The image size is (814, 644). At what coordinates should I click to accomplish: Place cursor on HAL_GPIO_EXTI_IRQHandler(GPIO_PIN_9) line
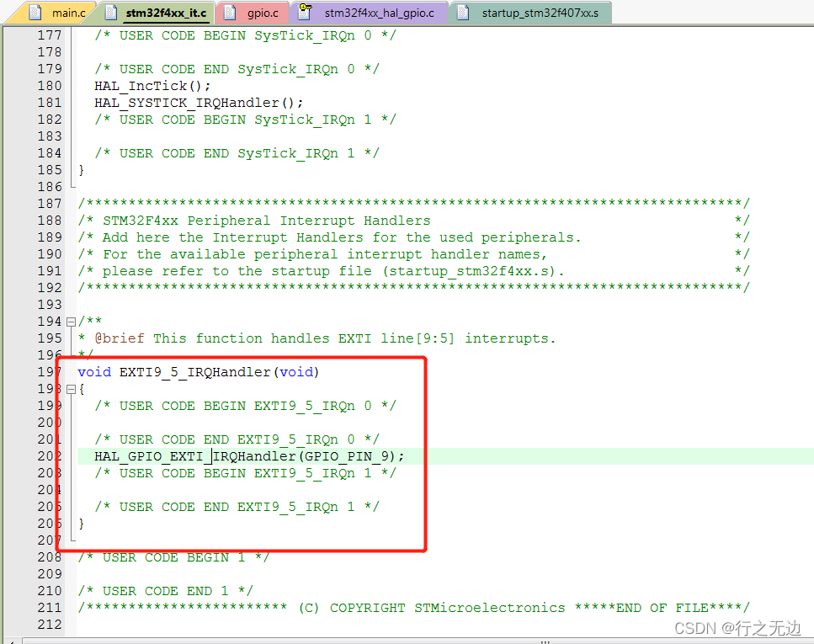click(249, 456)
